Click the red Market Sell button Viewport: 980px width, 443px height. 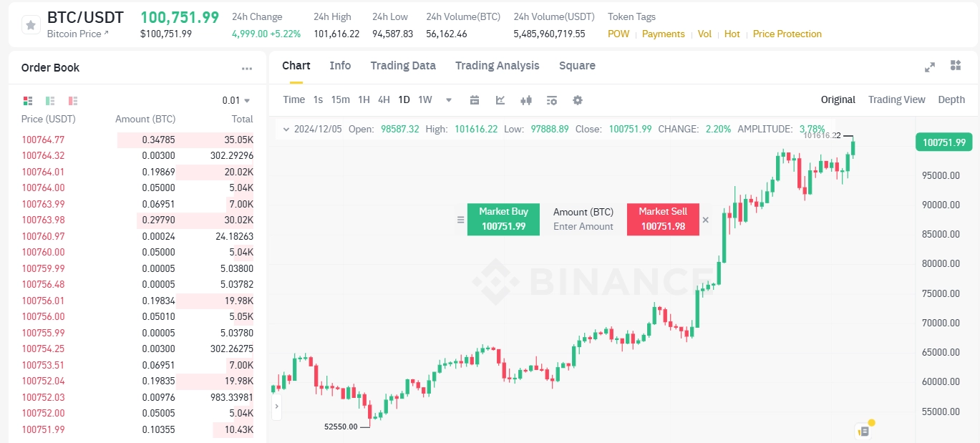[662, 219]
